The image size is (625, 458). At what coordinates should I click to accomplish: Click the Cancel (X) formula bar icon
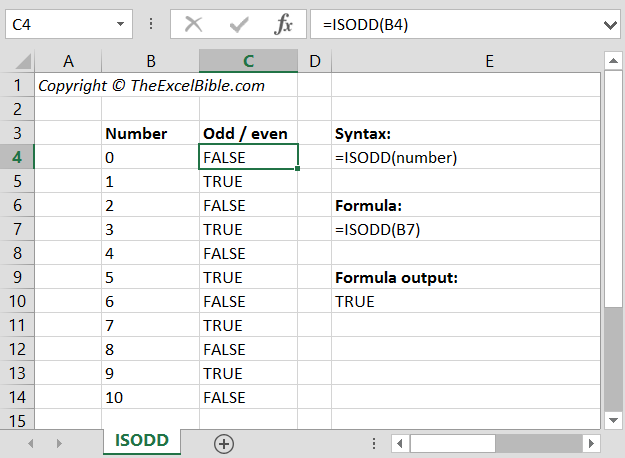[194, 23]
